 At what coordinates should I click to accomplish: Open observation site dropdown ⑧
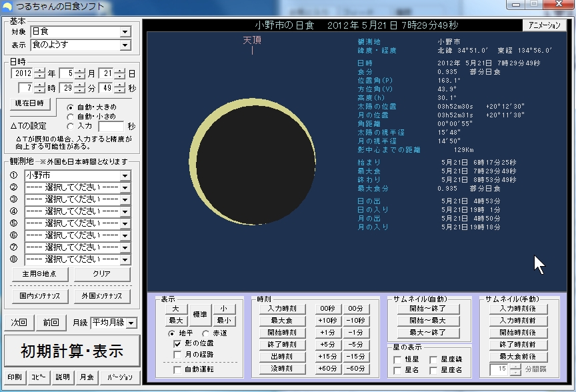pyautogui.click(x=125, y=260)
